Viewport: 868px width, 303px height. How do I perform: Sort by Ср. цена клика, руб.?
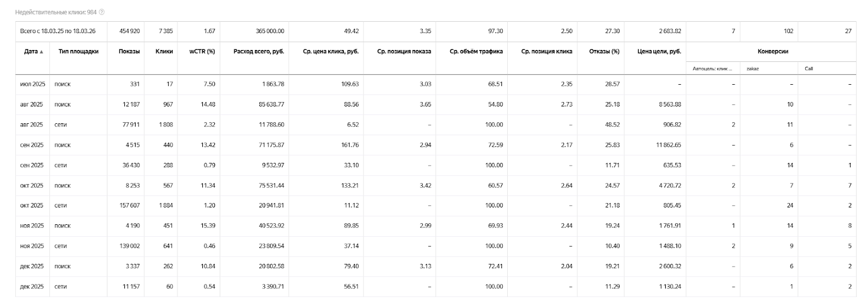[x=329, y=52]
